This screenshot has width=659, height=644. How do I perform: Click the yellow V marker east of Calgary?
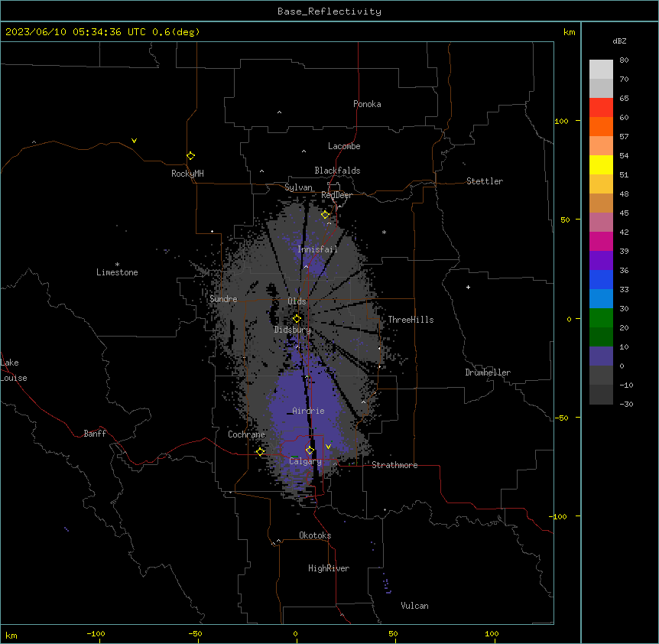tap(328, 447)
